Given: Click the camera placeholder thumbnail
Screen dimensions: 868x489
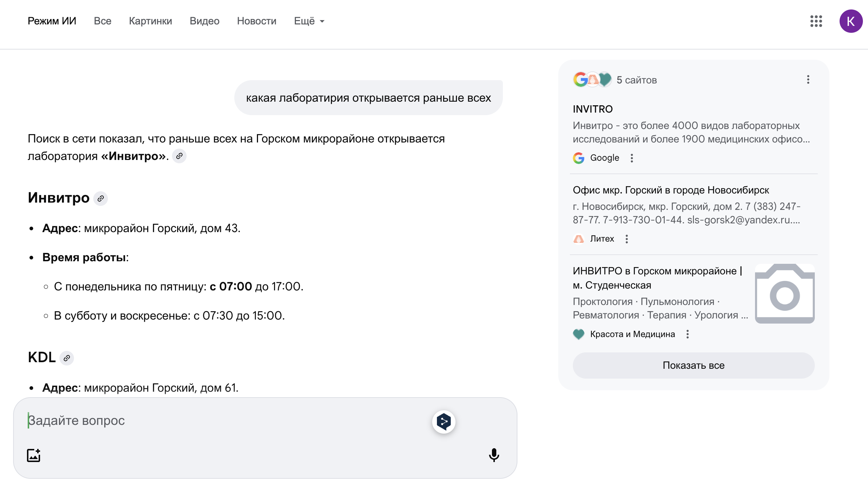Looking at the screenshot, I should tap(785, 294).
